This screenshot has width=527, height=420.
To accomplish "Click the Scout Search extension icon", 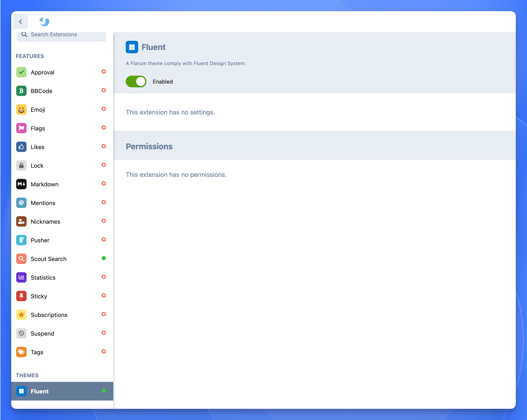I will click(x=21, y=259).
